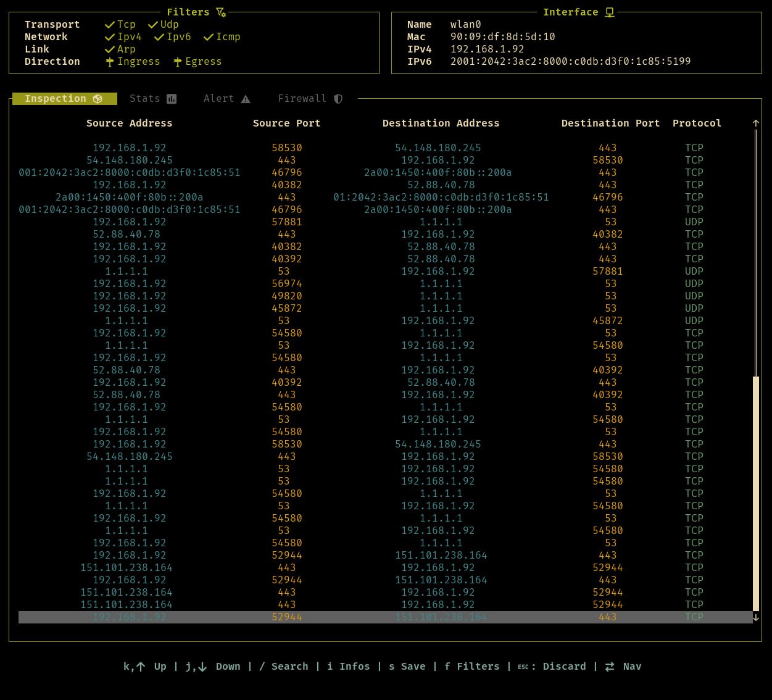Click the Down label in footer
The image size is (772, 700).
228,667
